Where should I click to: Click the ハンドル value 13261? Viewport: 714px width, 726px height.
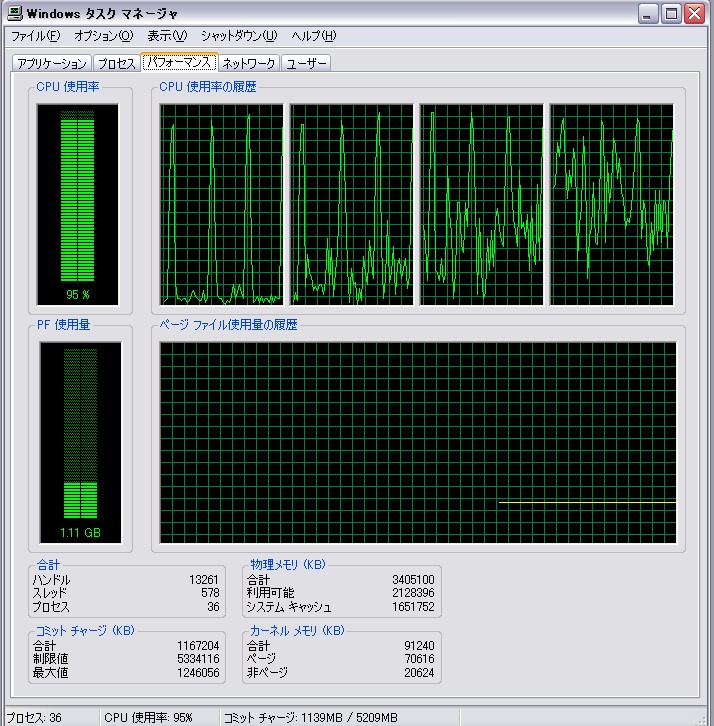point(204,580)
